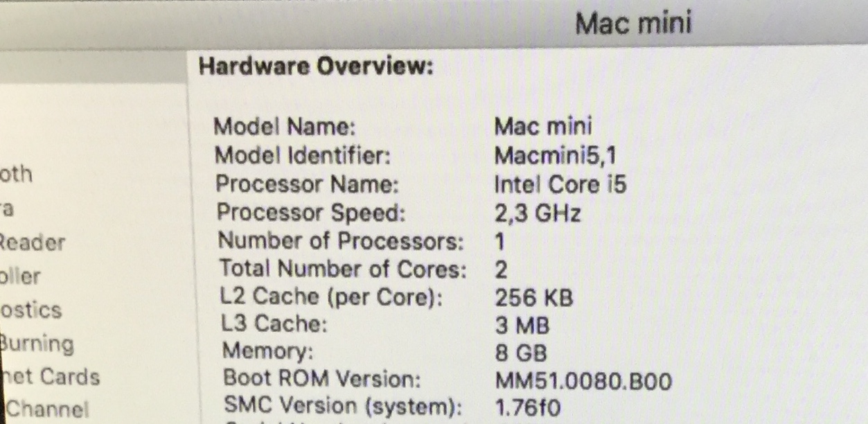Screen dimensions: 868x424
Task: Click the Mac mini window title
Action: click(x=633, y=24)
